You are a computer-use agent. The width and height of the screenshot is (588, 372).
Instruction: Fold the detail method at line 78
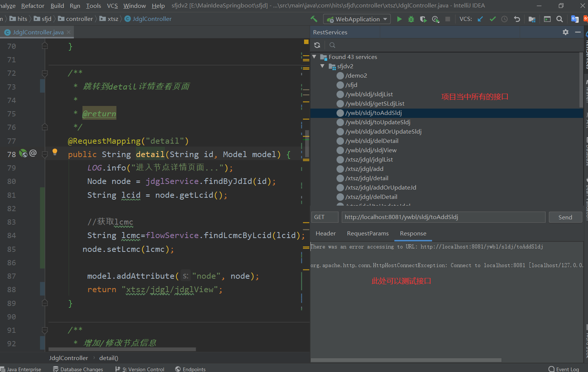click(45, 154)
